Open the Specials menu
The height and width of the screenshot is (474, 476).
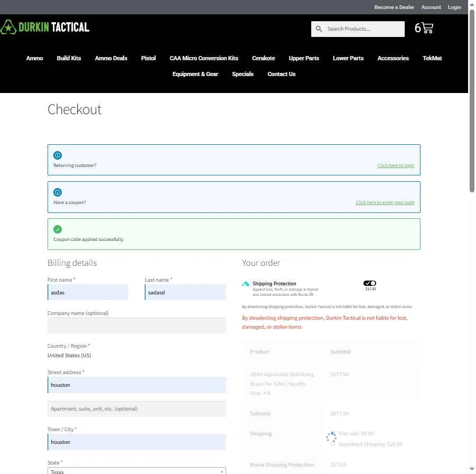(x=243, y=74)
